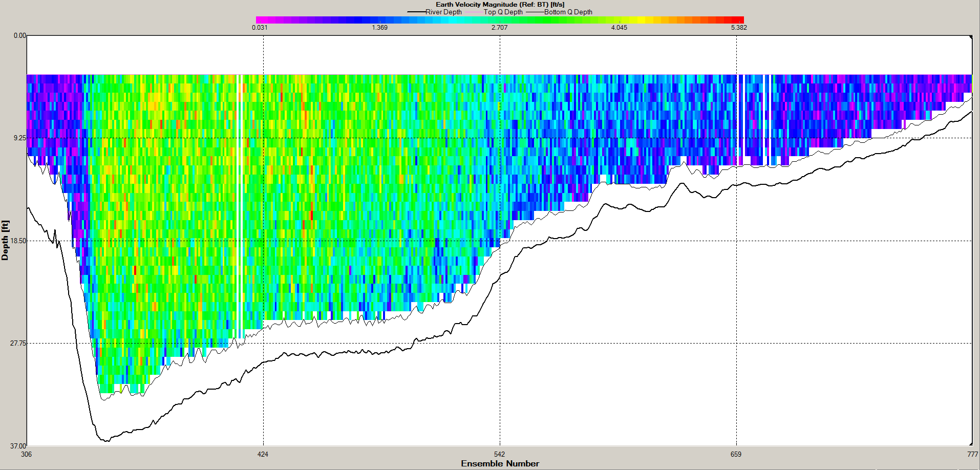Click the 4.045 color scale value
Viewport: 980px width, 470px height.
619,28
